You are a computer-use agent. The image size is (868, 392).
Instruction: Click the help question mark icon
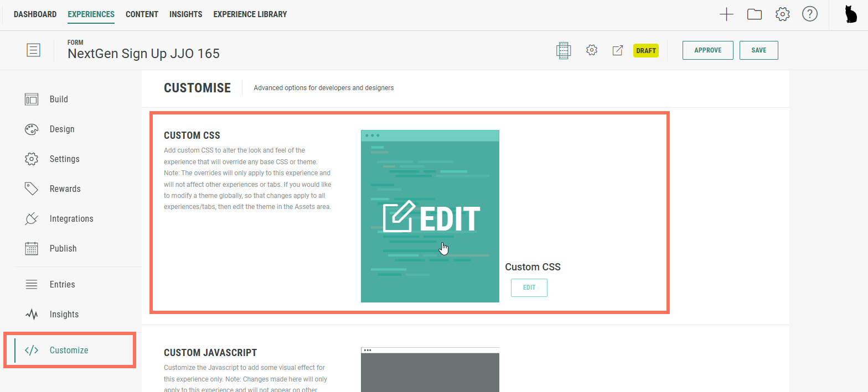[x=810, y=15]
